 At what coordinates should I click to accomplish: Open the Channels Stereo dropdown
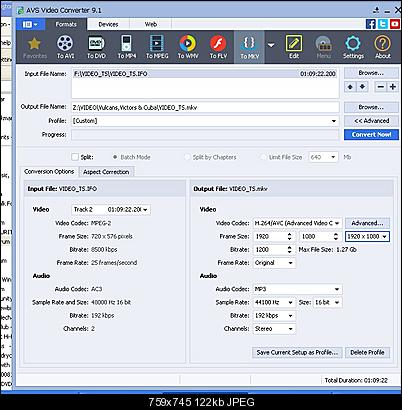tap(274, 329)
